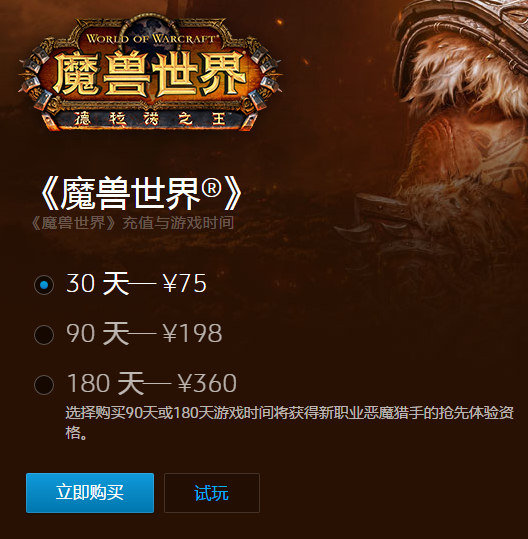Click the 魔兽世界 game logo
The width and height of the screenshot is (528, 539).
[150, 73]
